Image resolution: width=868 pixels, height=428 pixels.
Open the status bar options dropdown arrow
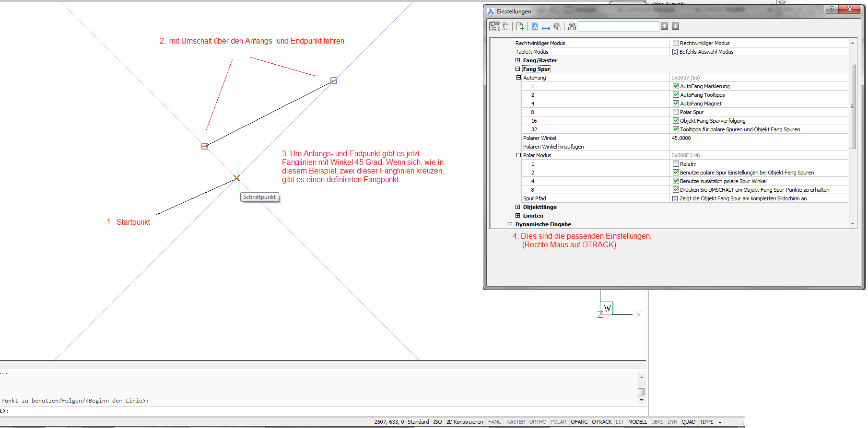[x=720, y=422]
